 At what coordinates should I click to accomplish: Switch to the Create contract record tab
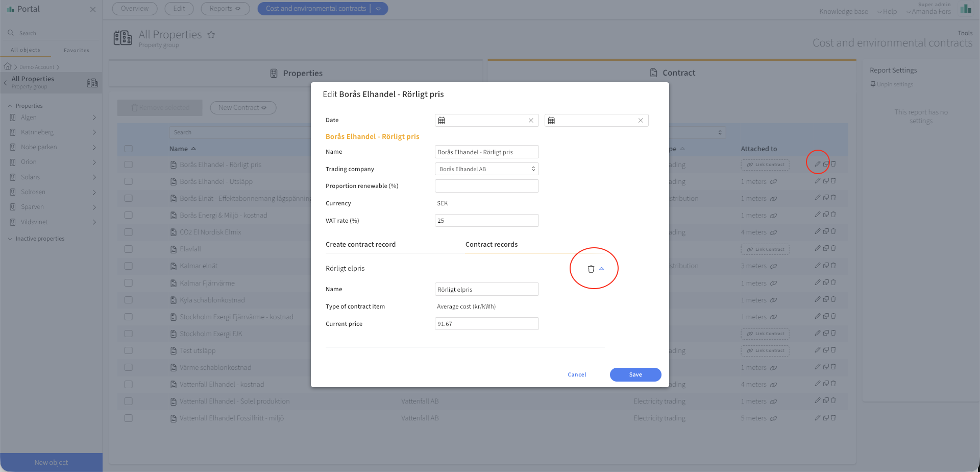click(361, 245)
